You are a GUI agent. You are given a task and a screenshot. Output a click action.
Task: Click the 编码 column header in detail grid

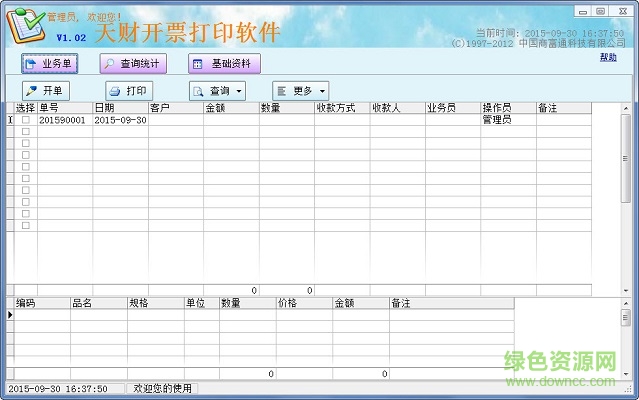pyautogui.click(x=42, y=303)
